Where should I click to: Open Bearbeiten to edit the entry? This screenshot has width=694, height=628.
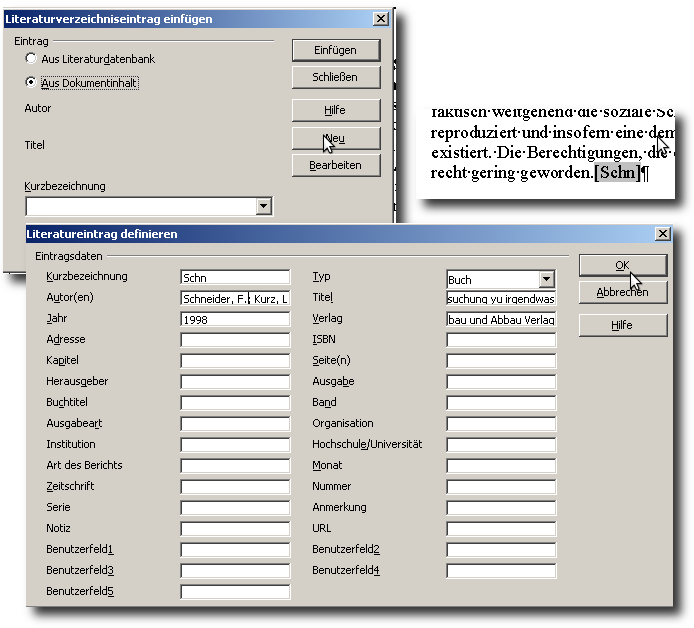point(336,165)
